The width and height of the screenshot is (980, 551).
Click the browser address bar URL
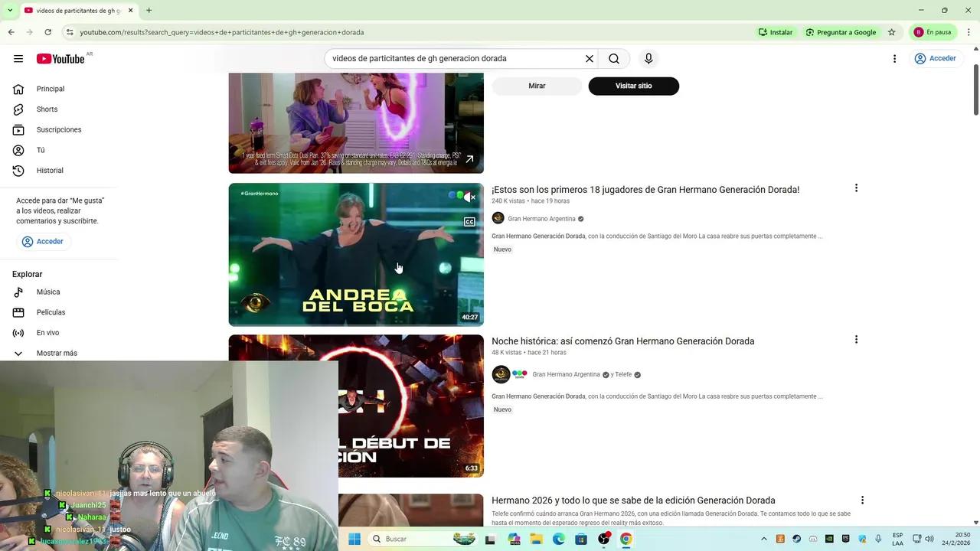pos(222,32)
